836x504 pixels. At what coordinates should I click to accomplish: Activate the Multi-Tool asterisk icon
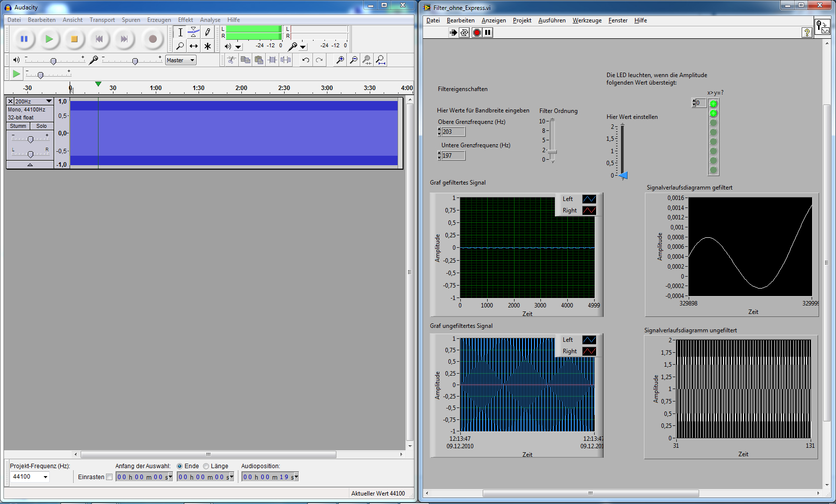pos(208,46)
